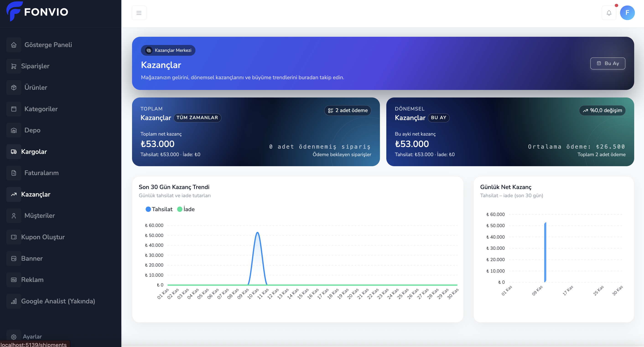Click the blue bar in Günlük Net Kazanç chart
The height and width of the screenshot is (347, 644).
[x=545, y=252]
